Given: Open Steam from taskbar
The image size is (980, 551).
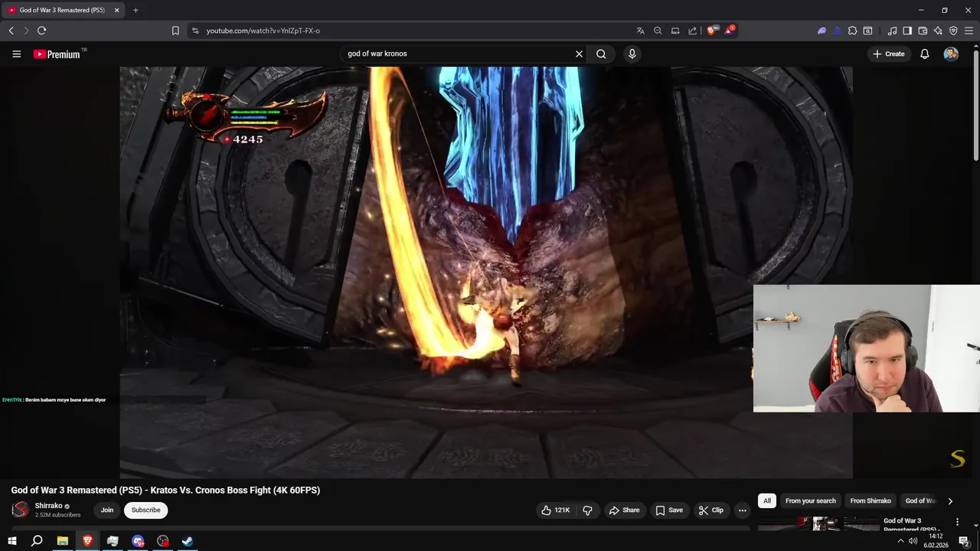Looking at the screenshot, I should tap(188, 541).
